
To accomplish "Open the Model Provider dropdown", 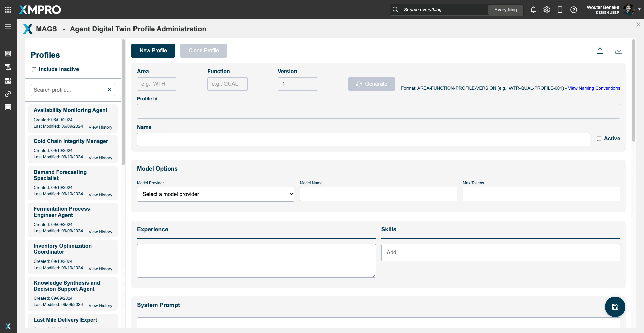I will pos(215,194).
